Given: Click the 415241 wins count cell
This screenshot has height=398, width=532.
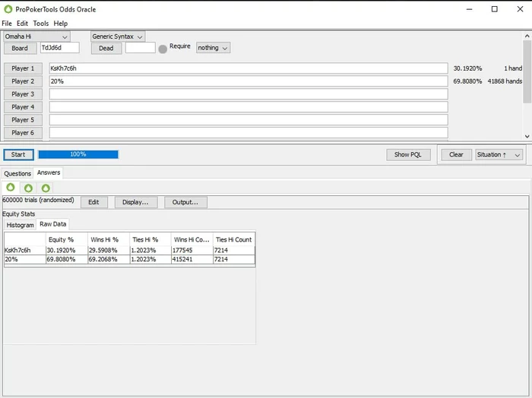Looking at the screenshot, I should click(192, 259).
